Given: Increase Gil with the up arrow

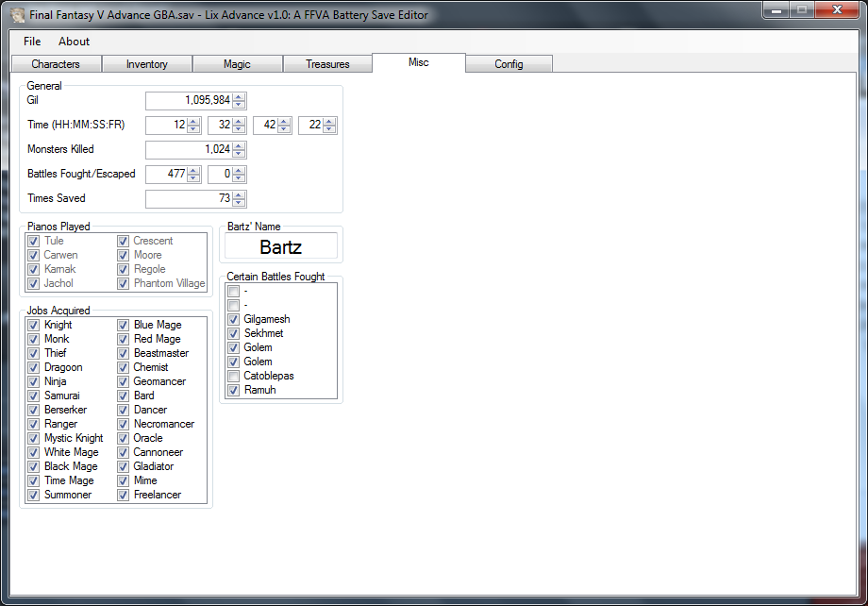Looking at the screenshot, I should [239, 97].
